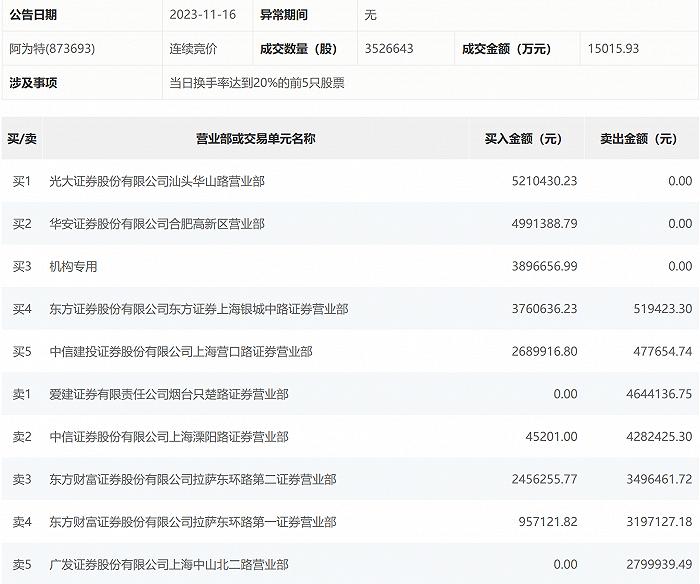Select buy amount 5210430.23

coord(544,181)
